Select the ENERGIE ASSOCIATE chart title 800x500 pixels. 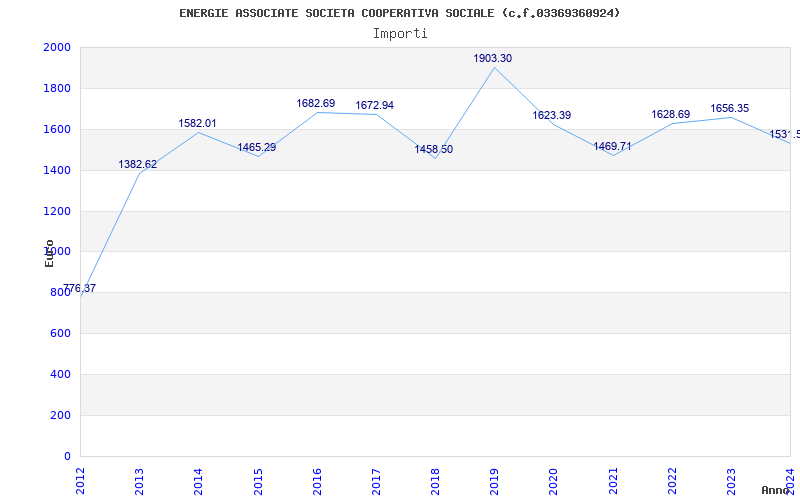click(x=400, y=13)
